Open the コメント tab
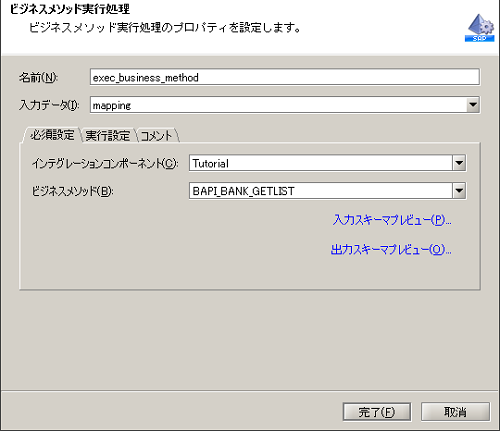Viewport: 500px width, 431px height. click(x=156, y=136)
